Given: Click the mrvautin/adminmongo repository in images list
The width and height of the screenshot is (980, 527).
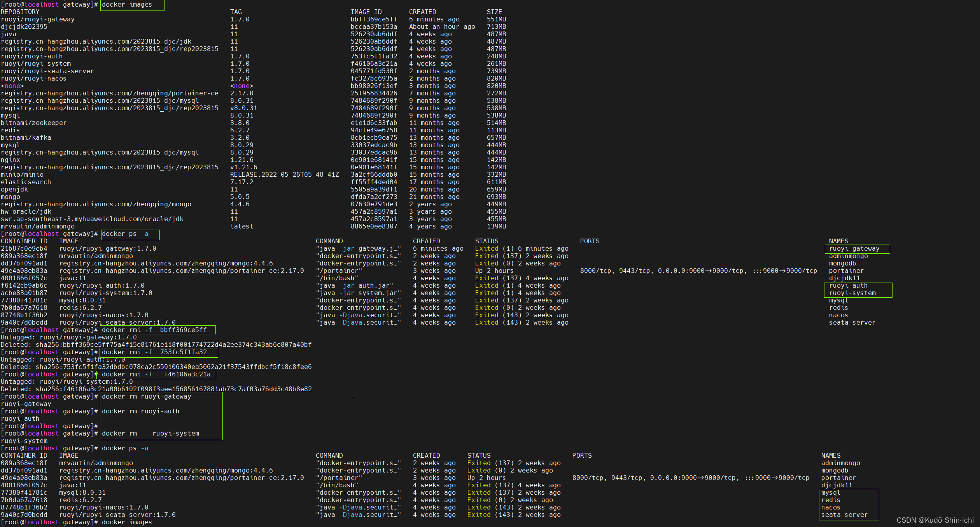Looking at the screenshot, I should [x=38, y=227].
